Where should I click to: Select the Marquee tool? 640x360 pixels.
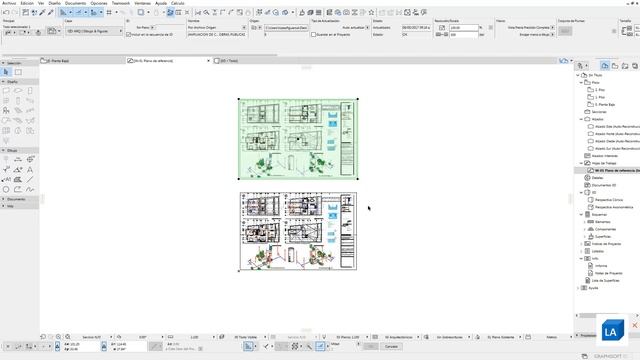[x=18, y=72]
